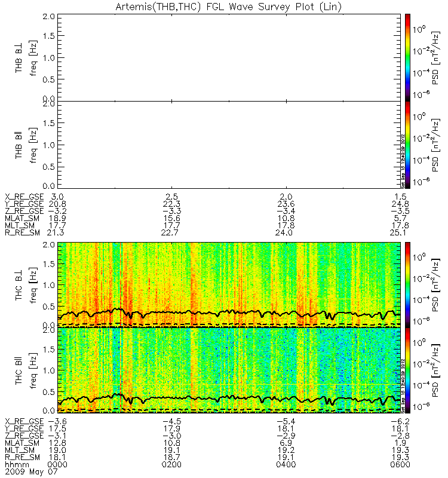This screenshot has width=448, height=478.
Task: Select the THB B⊥ color bar
Action: tap(407, 57)
